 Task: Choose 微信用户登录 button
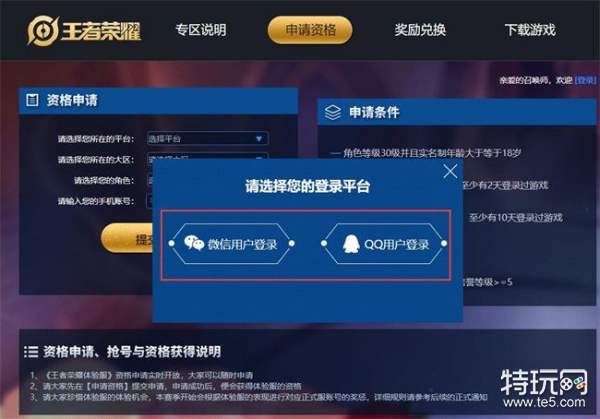click(232, 243)
